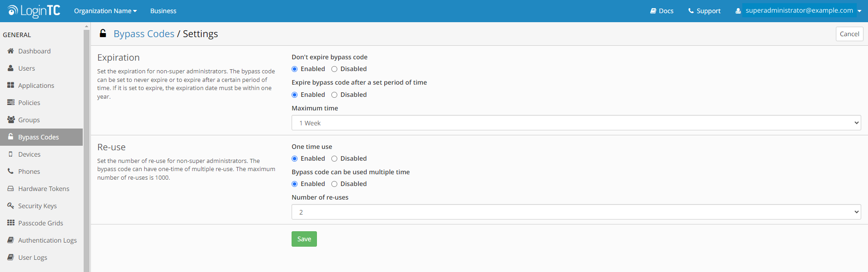Click the green Save button
Viewport: 868px width, 272px height.
(x=304, y=239)
